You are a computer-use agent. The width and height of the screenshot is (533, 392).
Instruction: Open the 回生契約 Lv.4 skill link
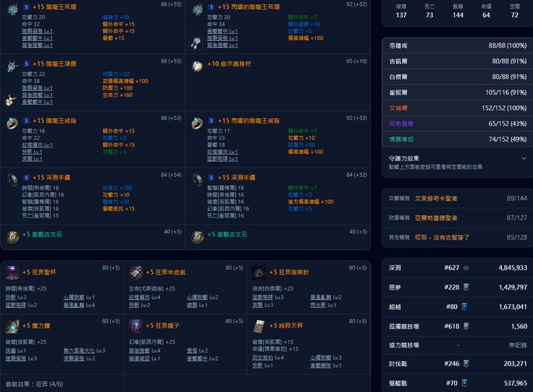click(x=268, y=357)
